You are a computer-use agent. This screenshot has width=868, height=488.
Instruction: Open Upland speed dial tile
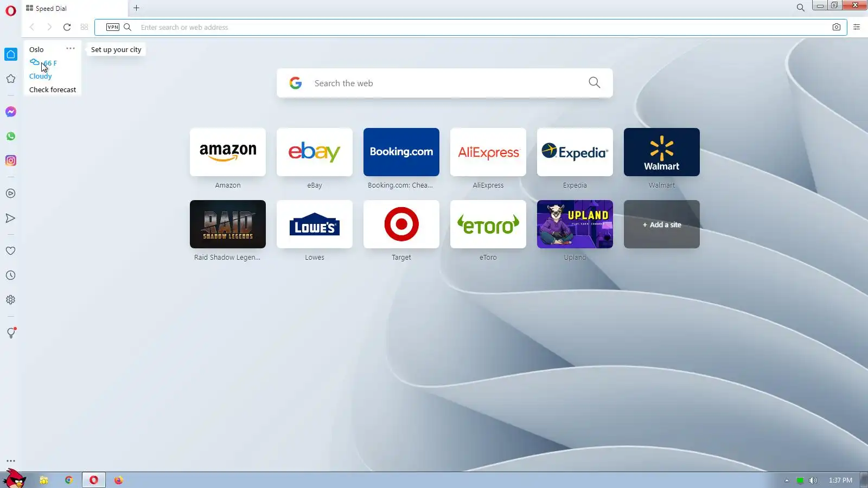(x=575, y=224)
